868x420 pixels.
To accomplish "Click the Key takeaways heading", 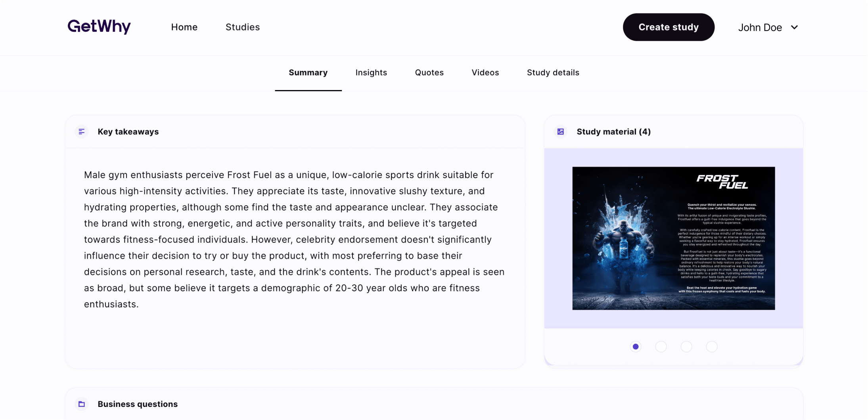I will (x=128, y=132).
